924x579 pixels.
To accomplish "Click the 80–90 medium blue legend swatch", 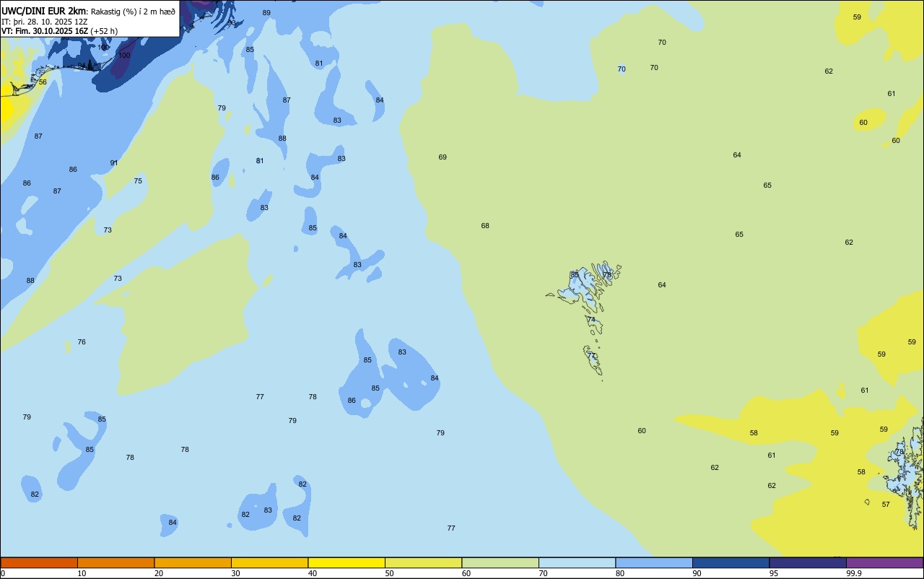I will pos(654,562).
